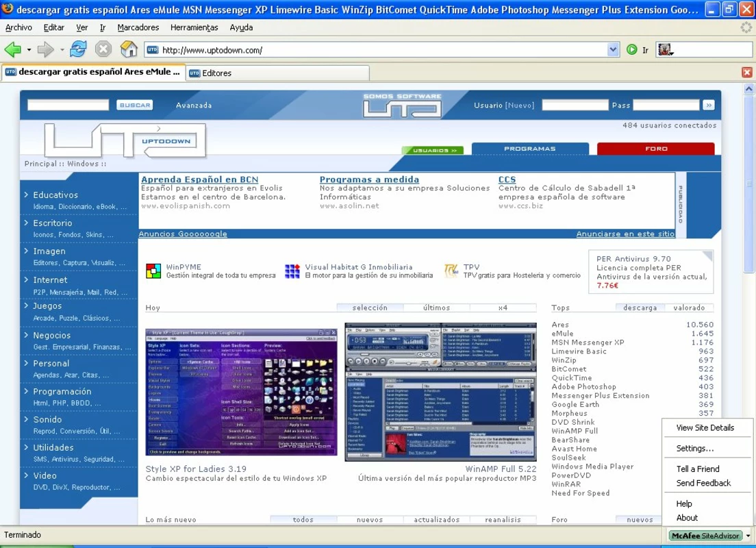Open the back button history dropdown
756x548 pixels.
(x=29, y=50)
